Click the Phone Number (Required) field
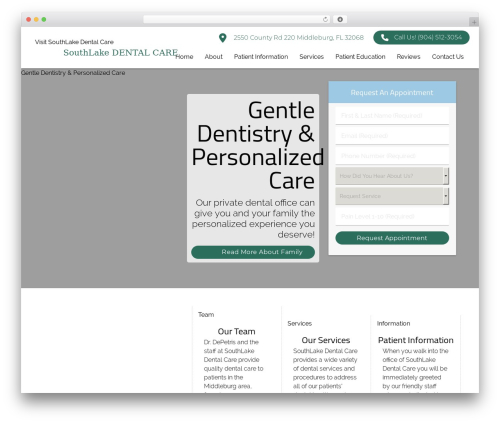Screen dimensions: 500x423 click(x=392, y=156)
